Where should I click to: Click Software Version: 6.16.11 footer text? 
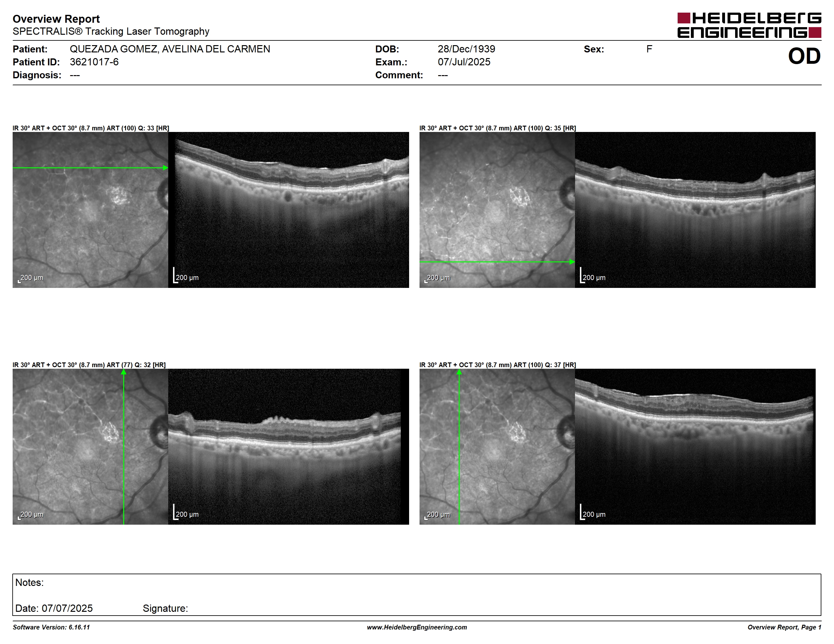click(x=51, y=627)
